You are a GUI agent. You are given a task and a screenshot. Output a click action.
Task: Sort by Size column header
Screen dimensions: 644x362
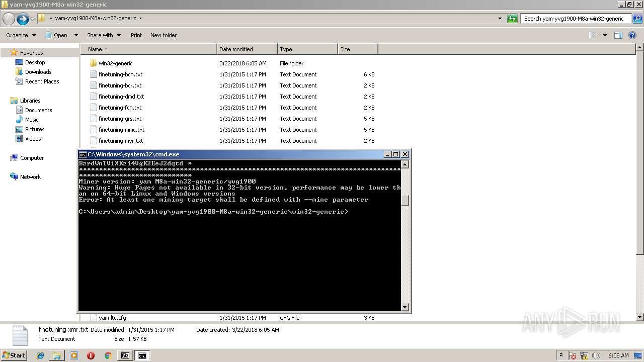[358, 49]
